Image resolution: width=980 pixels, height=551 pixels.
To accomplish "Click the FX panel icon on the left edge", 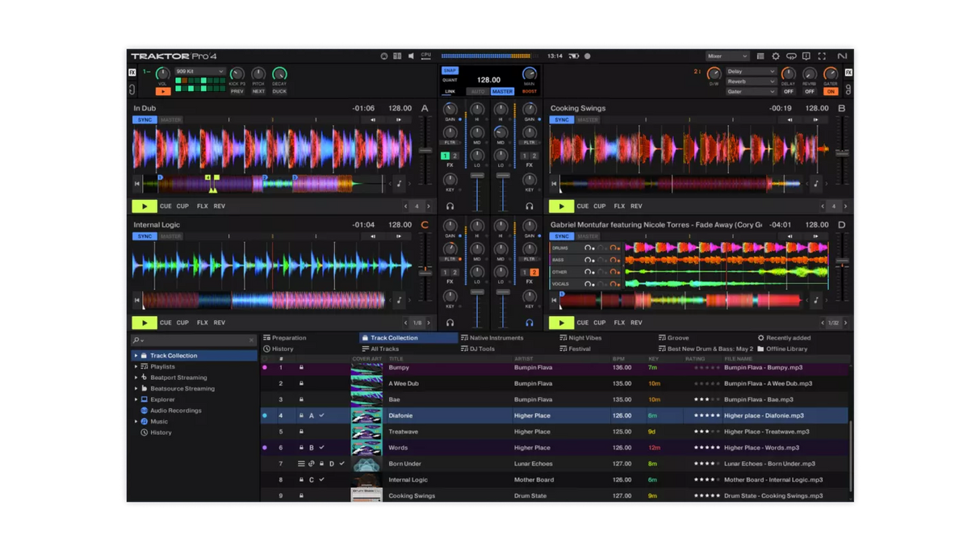I will click(131, 73).
